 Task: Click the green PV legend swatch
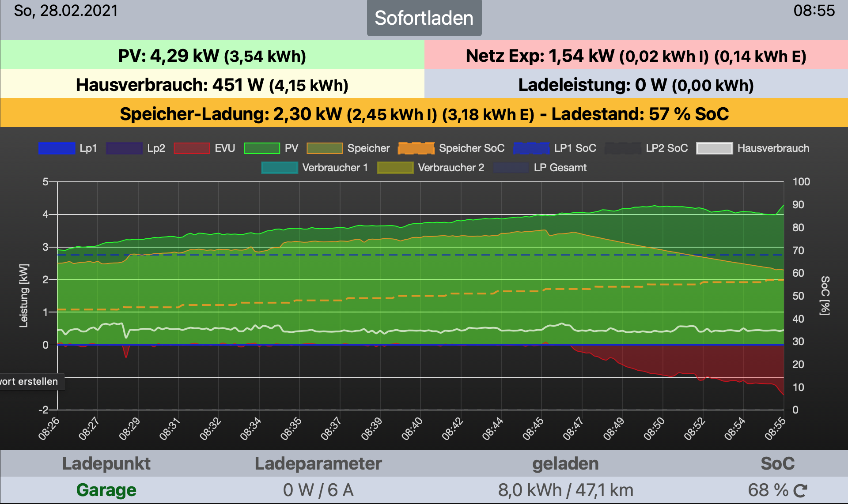[262, 148]
